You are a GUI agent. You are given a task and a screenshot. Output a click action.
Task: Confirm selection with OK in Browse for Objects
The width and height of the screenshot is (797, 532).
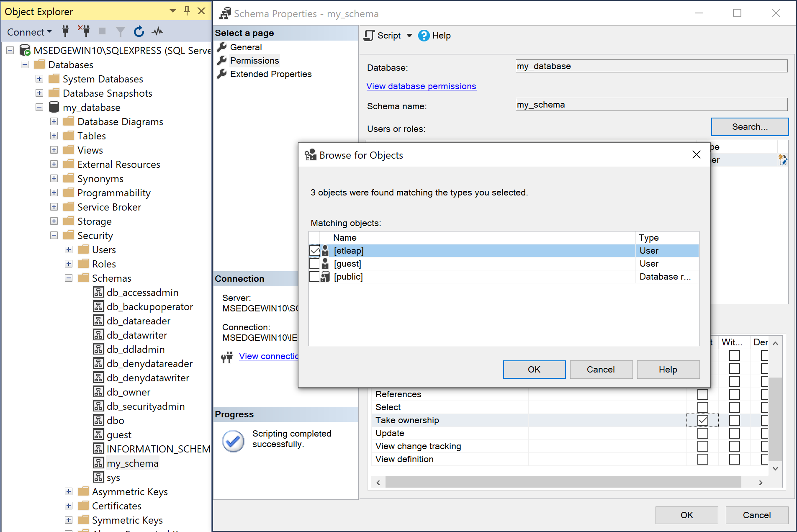[x=534, y=369]
